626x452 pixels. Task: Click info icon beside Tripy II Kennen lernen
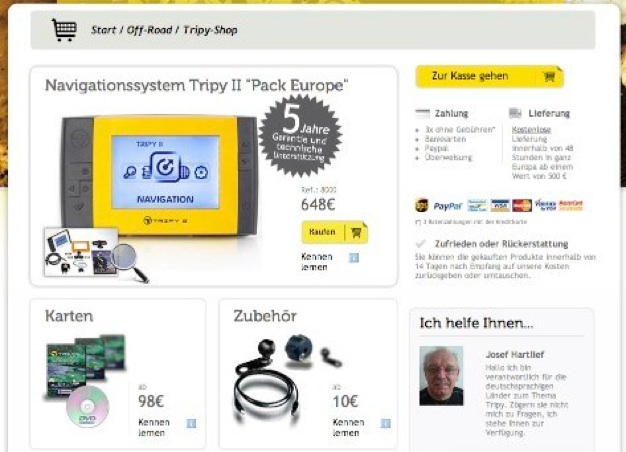click(x=354, y=258)
